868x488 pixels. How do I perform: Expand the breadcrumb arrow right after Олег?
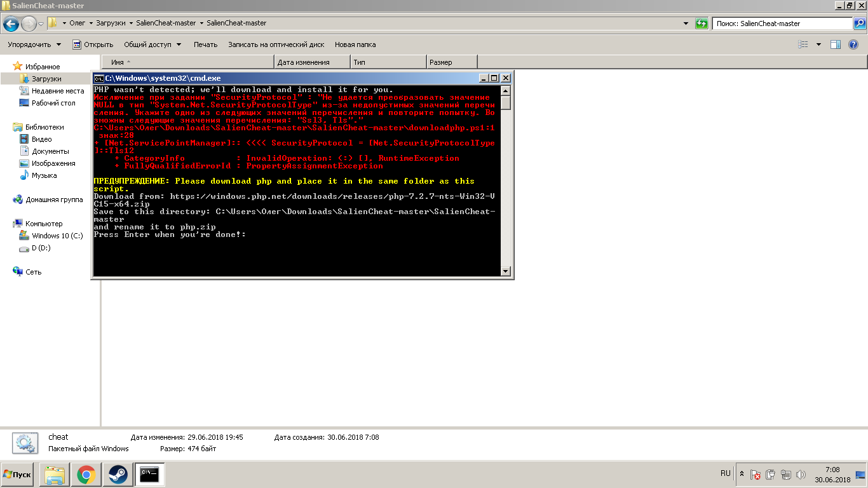click(x=91, y=24)
